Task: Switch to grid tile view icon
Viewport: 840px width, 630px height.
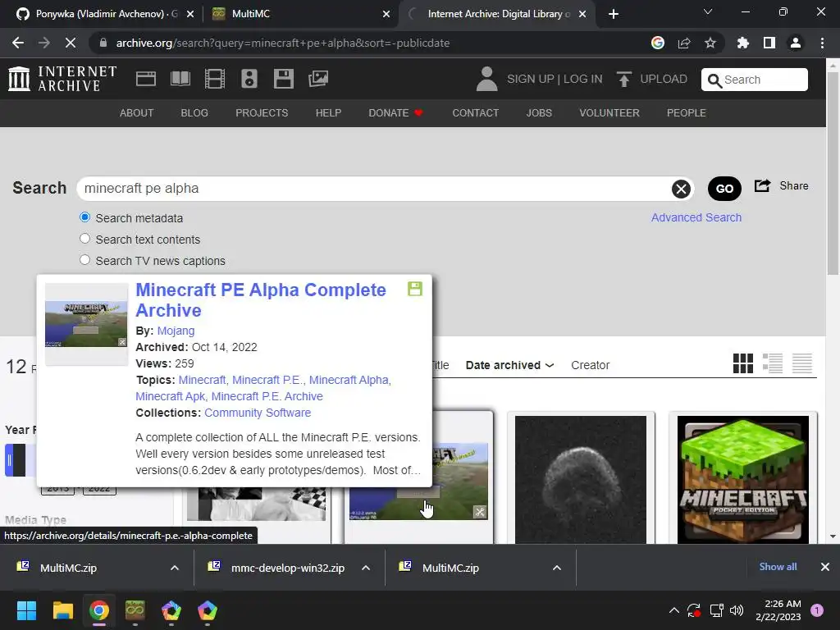Action: coord(743,363)
